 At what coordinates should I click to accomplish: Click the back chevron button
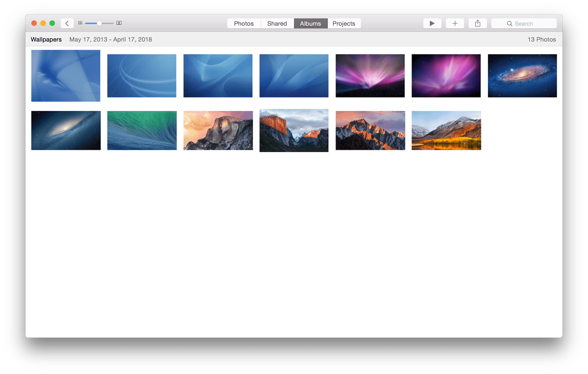(67, 24)
